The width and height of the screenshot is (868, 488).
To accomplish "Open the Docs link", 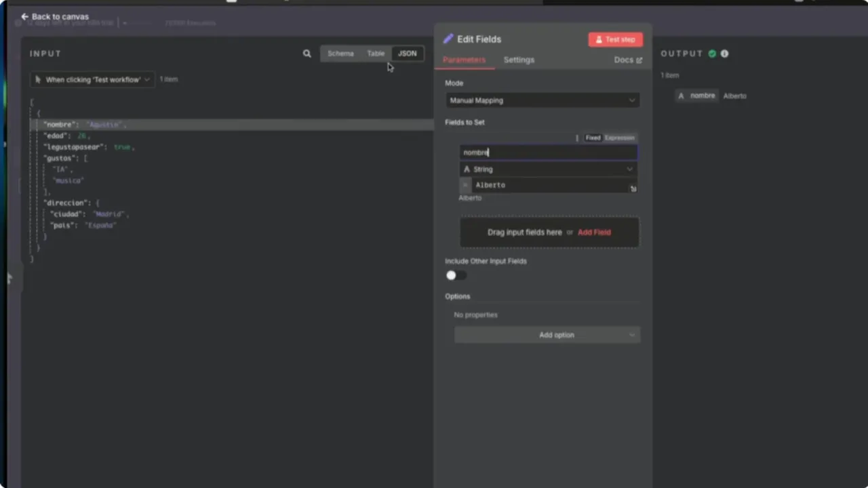I will click(628, 60).
